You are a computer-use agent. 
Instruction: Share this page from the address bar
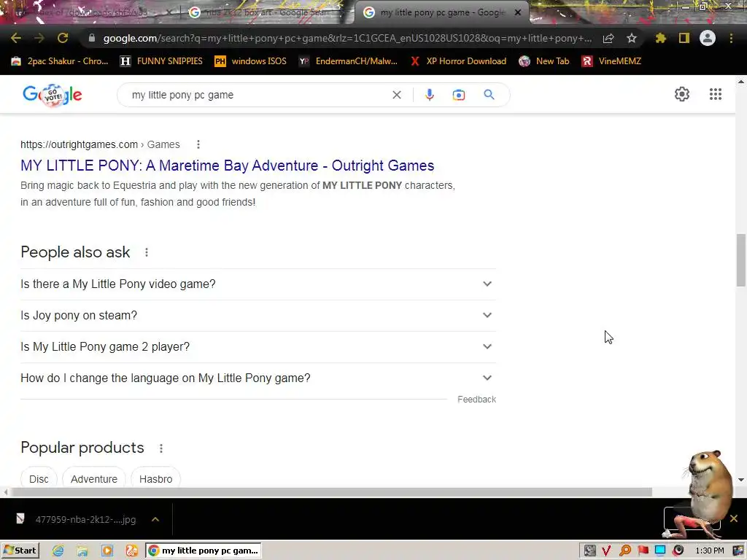pos(608,38)
